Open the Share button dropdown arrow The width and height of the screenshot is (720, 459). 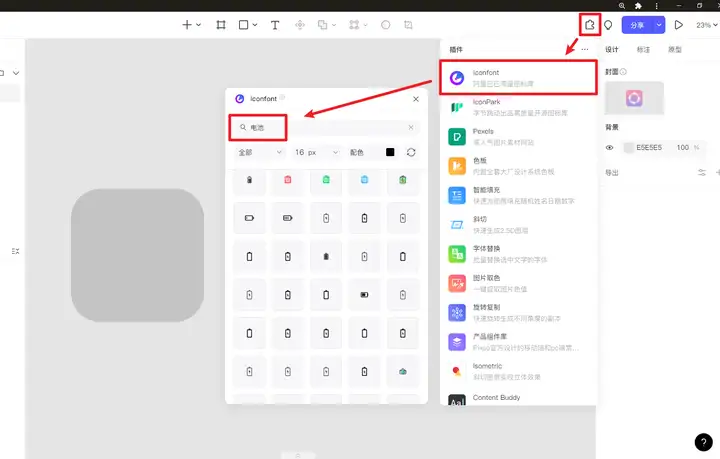[659, 25]
